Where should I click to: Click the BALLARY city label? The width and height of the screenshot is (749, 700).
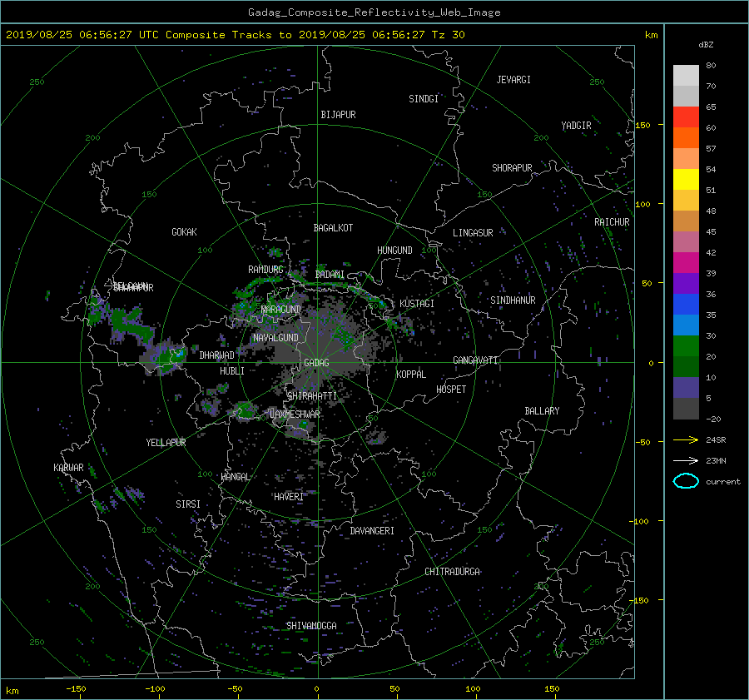coord(542,411)
